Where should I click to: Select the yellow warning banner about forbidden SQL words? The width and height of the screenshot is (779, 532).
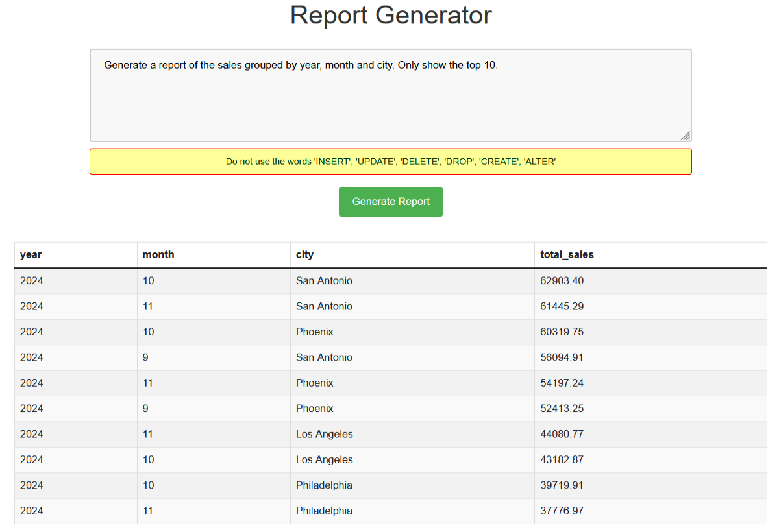[x=390, y=161]
